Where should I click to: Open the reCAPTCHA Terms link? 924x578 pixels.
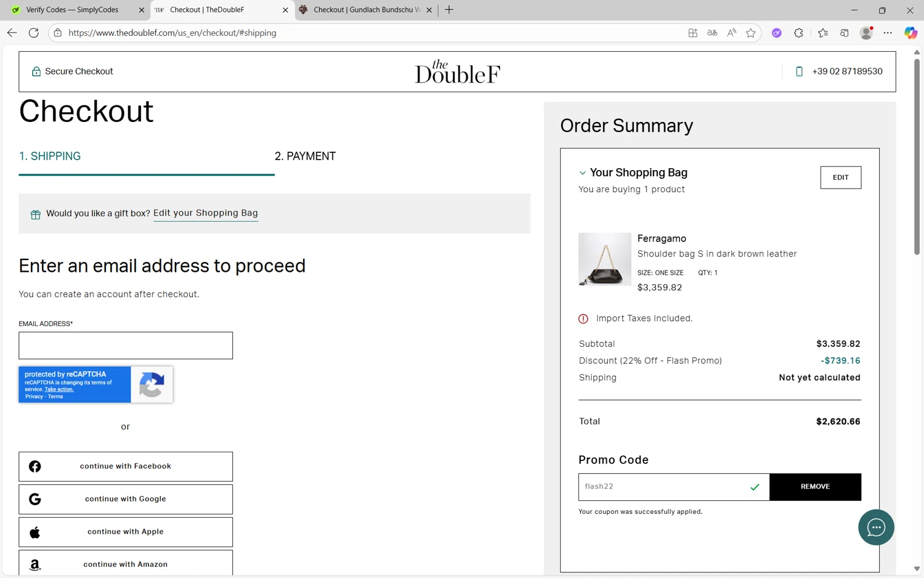point(55,396)
